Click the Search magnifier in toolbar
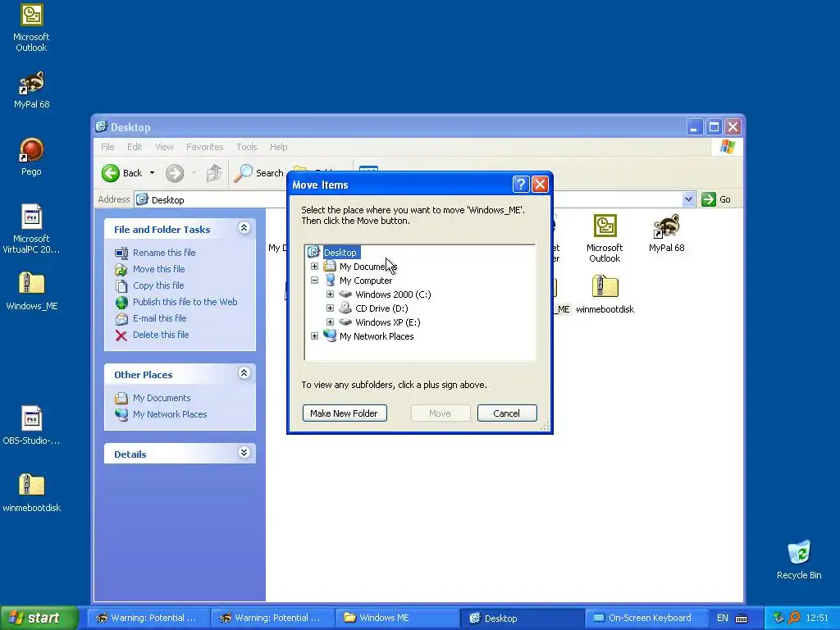This screenshot has height=630, width=840. coord(243,172)
